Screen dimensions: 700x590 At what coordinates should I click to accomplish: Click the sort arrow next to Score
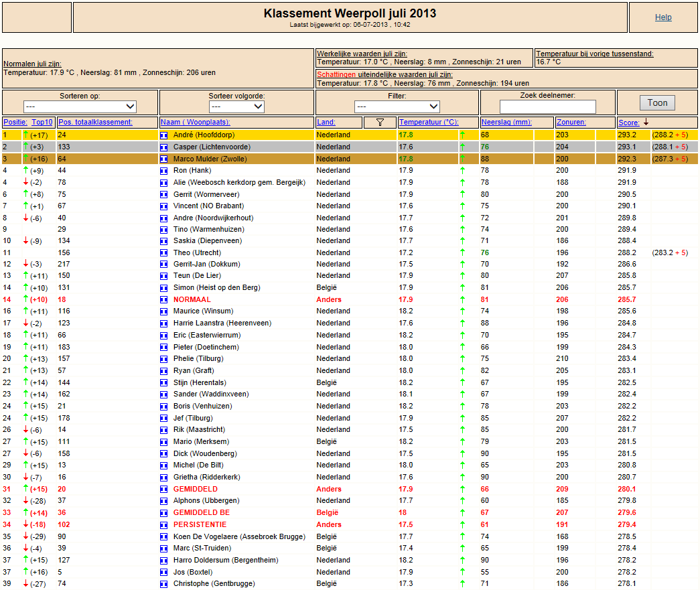coord(646,123)
